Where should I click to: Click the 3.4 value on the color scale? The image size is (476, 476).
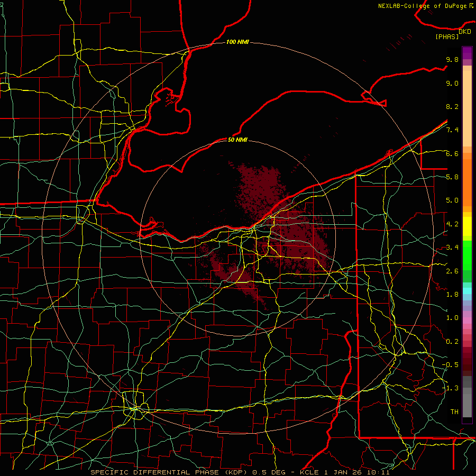tap(452, 248)
